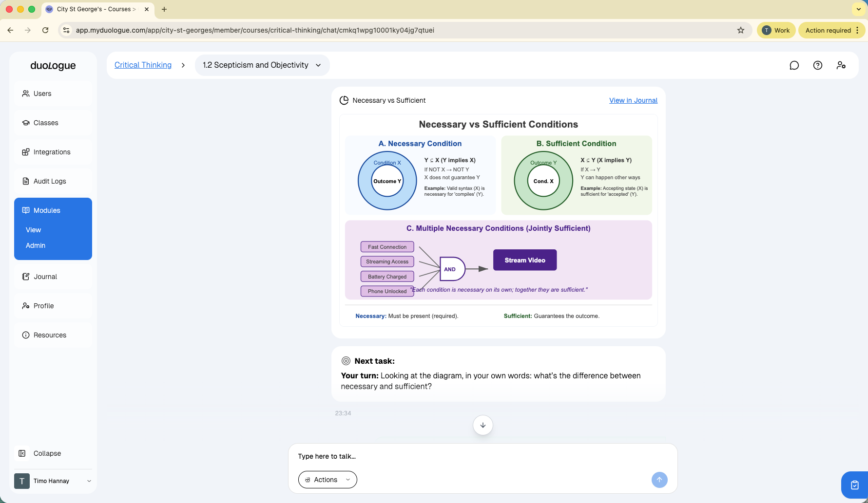Open site information icon in address bar
868x503 pixels.
(x=67, y=30)
